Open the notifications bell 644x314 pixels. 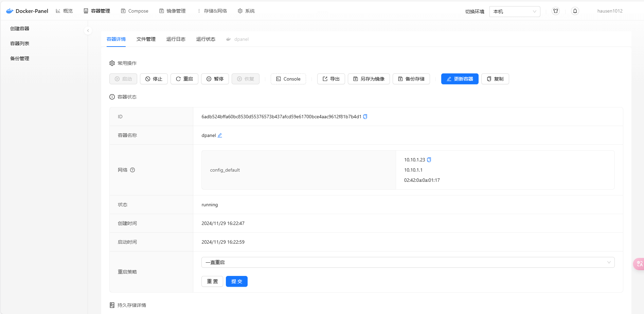575,11
